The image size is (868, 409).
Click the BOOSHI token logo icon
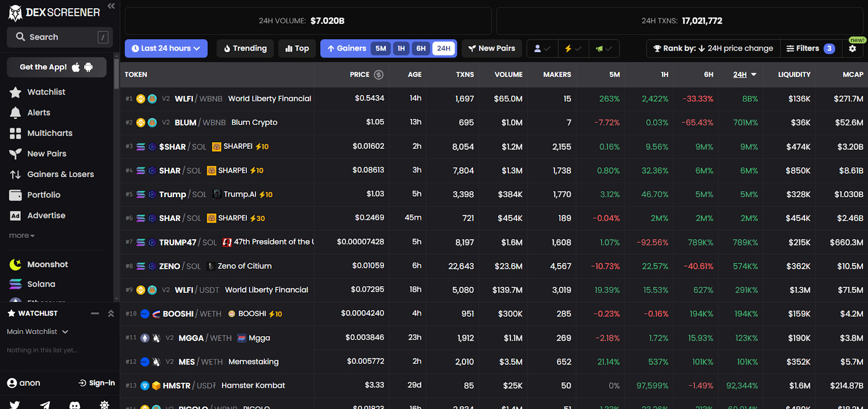coord(232,314)
